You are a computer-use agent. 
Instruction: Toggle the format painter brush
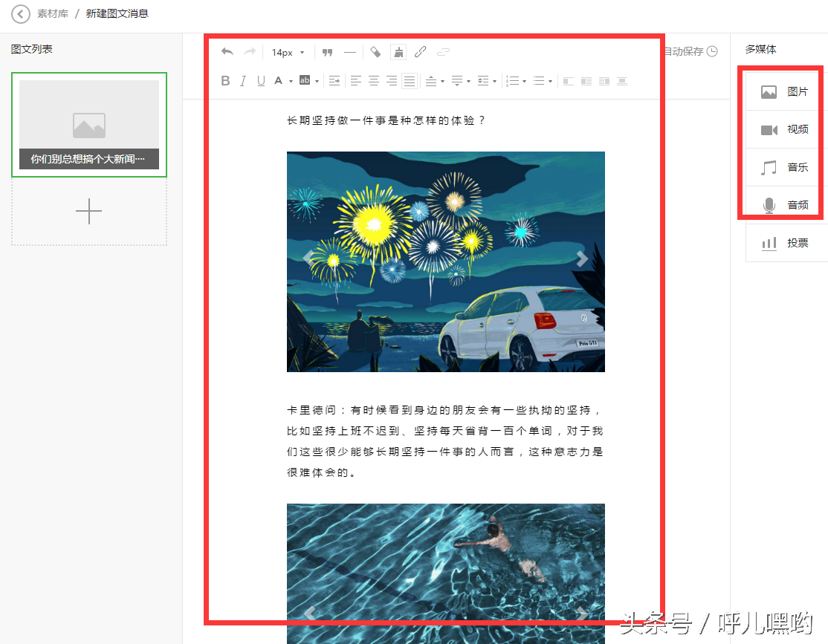pyautogui.click(x=398, y=52)
